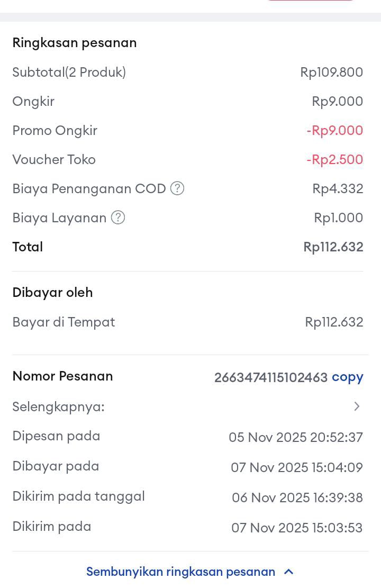Viewport: 381px width, 588px height.
Task: Tap the Subtotal(2 Produk) label
Action: pos(69,72)
